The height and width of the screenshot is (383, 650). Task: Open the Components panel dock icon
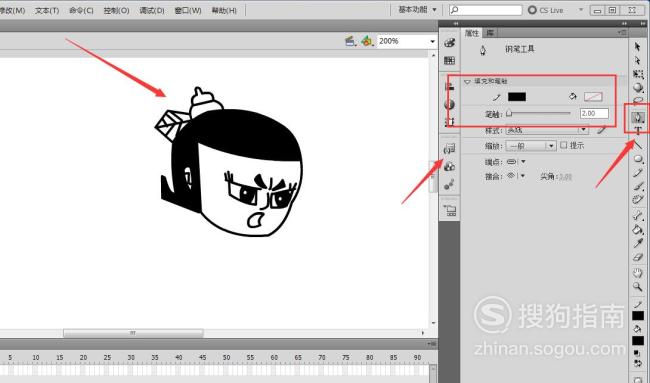click(x=449, y=167)
